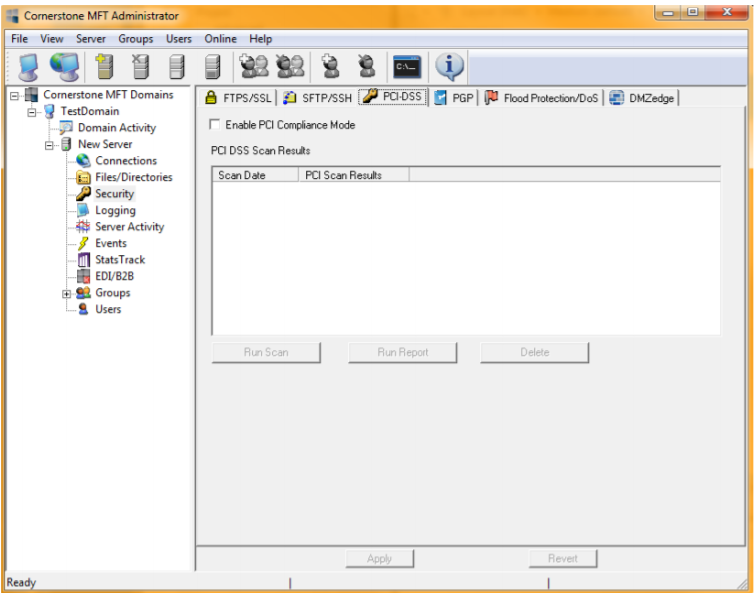Image resolution: width=754 pixels, height=593 pixels.
Task: Click the Revert button
Action: [563, 559]
